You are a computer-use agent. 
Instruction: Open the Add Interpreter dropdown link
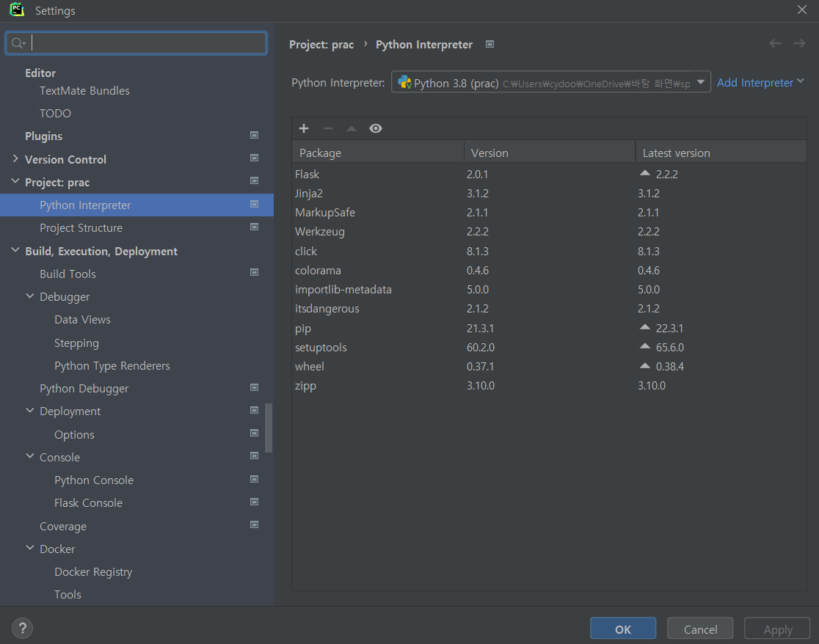[760, 82]
